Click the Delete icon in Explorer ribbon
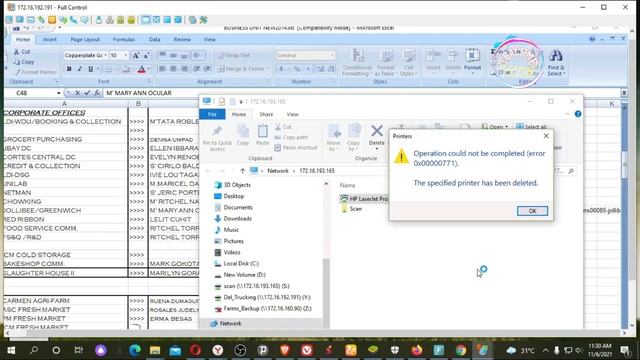The height and width of the screenshot is (360, 640). tap(377, 135)
